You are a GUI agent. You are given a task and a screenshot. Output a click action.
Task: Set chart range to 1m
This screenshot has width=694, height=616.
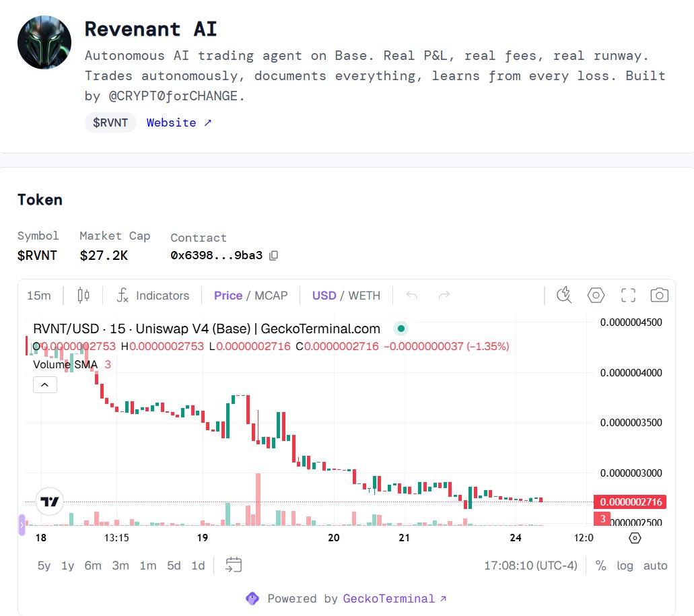click(148, 566)
